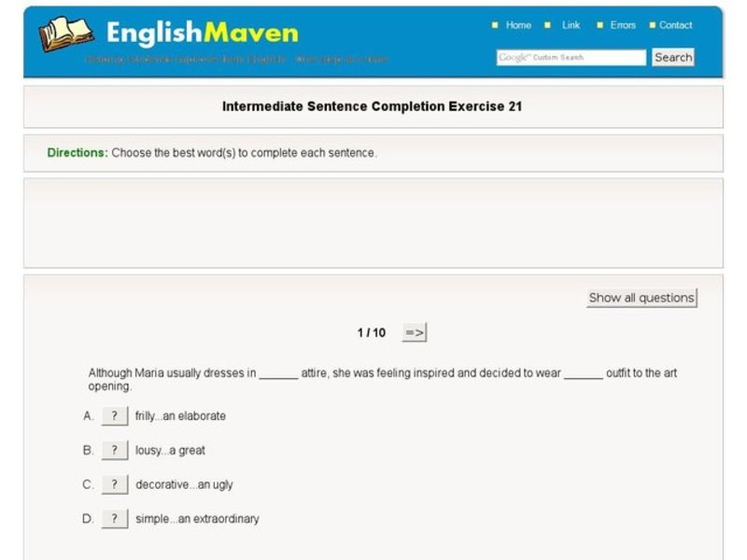The height and width of the screenshot is (560, 747).
Task: Open the Errors navigation item
Action: click(622, 25)
